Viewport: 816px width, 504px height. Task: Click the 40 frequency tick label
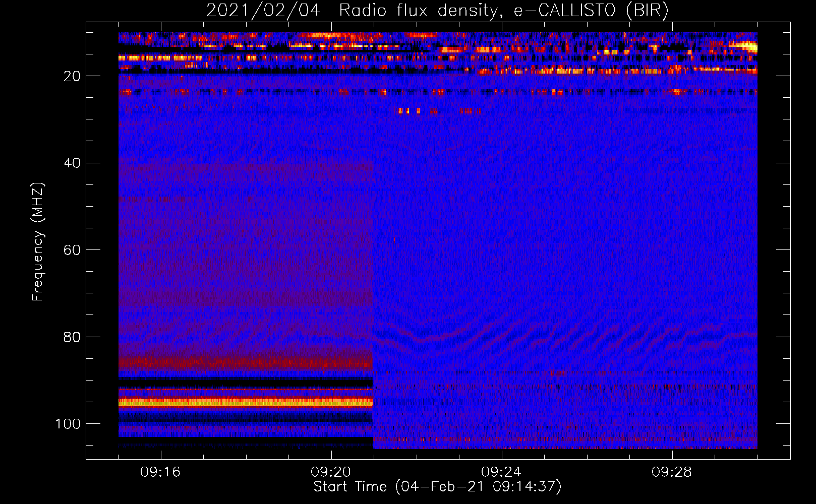(72, 163)
